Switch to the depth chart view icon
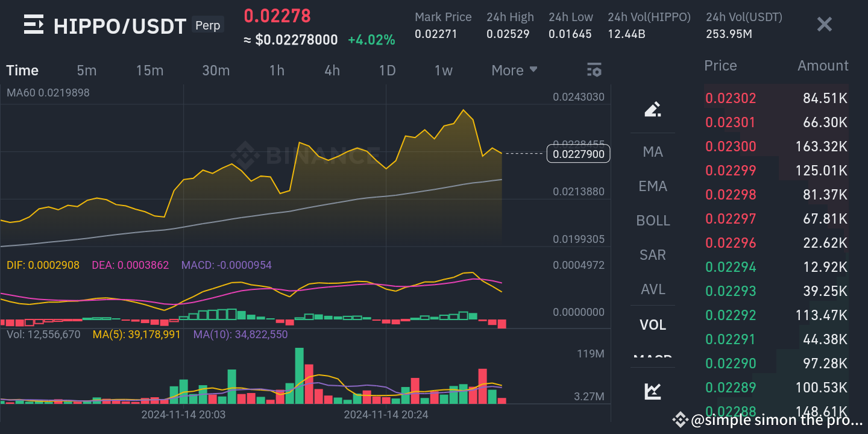Screen dimensions: 868x434 (x=653, y=391)
